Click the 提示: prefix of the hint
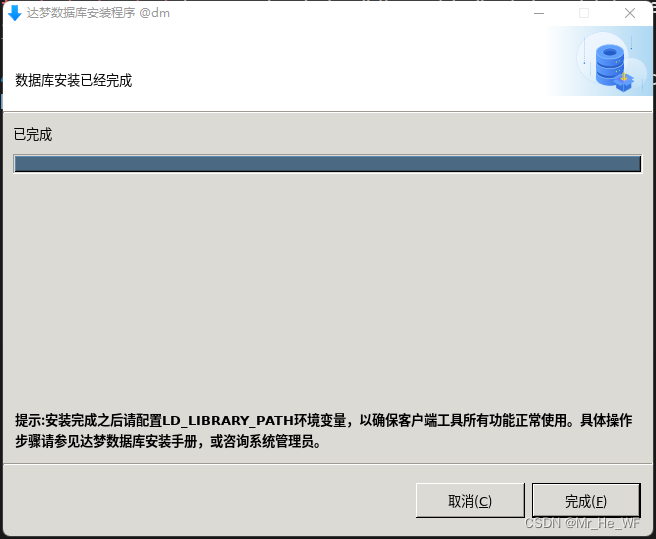 30,420
